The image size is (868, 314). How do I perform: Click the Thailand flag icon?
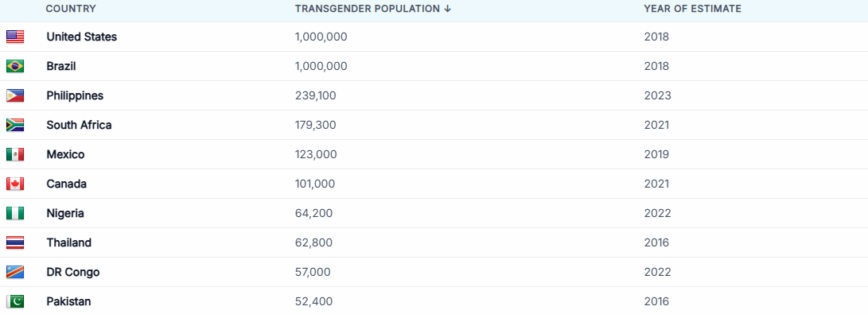[x=15, y=242]
